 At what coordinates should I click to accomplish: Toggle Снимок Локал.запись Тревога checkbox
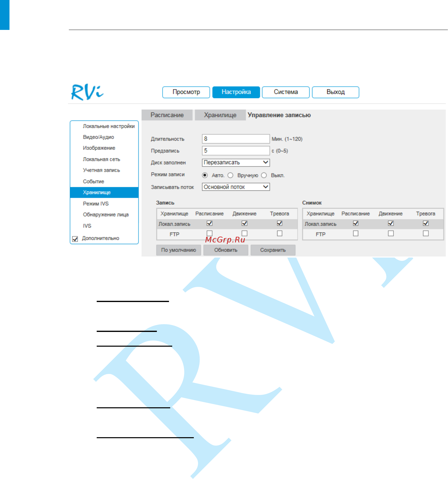(426, 223)
